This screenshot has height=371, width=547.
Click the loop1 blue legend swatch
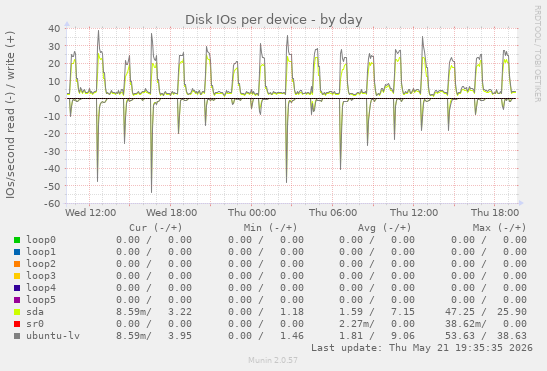[x=17, y=252]
